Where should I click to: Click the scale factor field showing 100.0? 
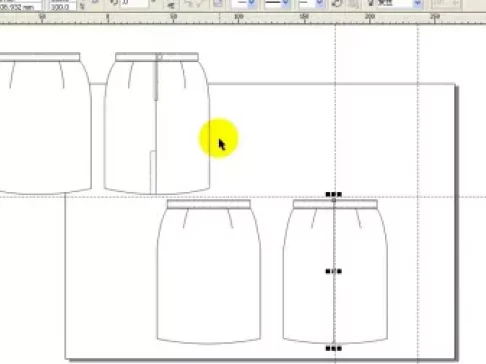tap(63, 6)
